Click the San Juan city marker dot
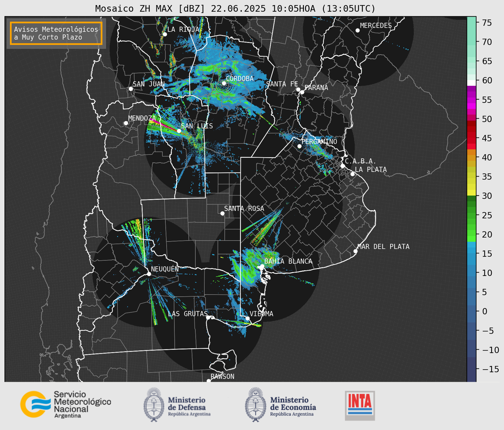The image size is (504, 430). 131,89
